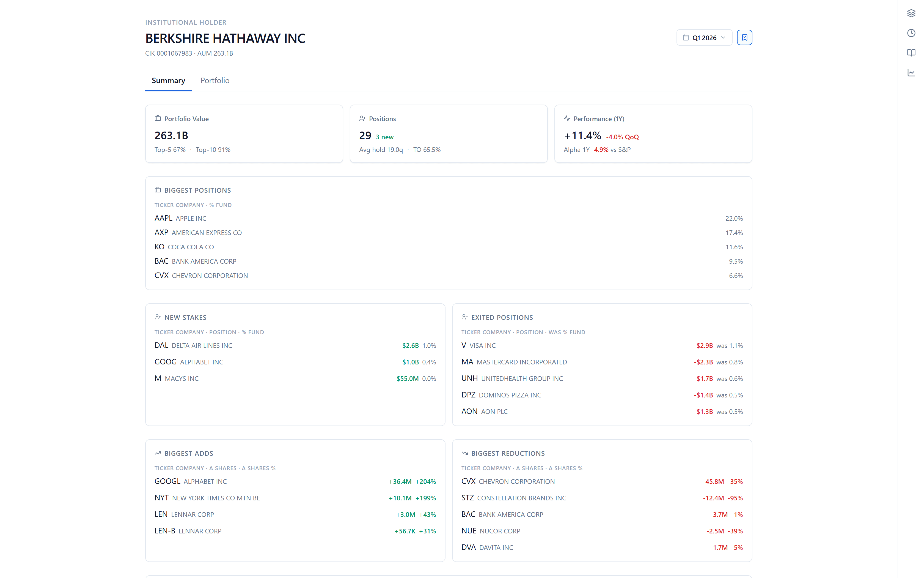924x578 pixels.
Task: Click the Biggest Reductions trending-down icon
Action: 465,453
